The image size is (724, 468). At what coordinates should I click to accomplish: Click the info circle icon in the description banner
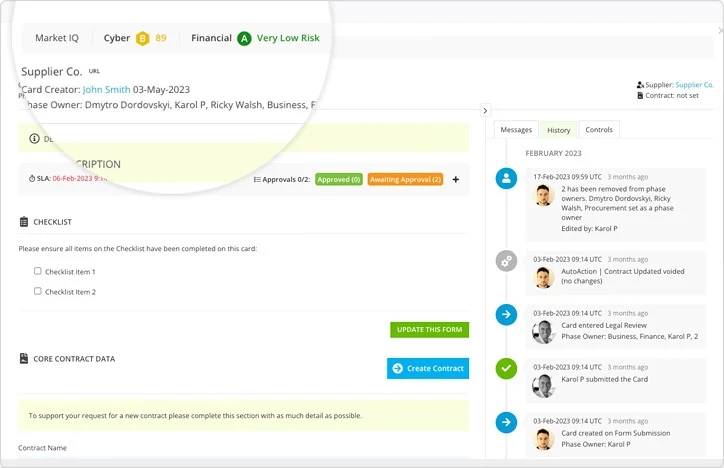pyautogui.click(x=34, y=138)
